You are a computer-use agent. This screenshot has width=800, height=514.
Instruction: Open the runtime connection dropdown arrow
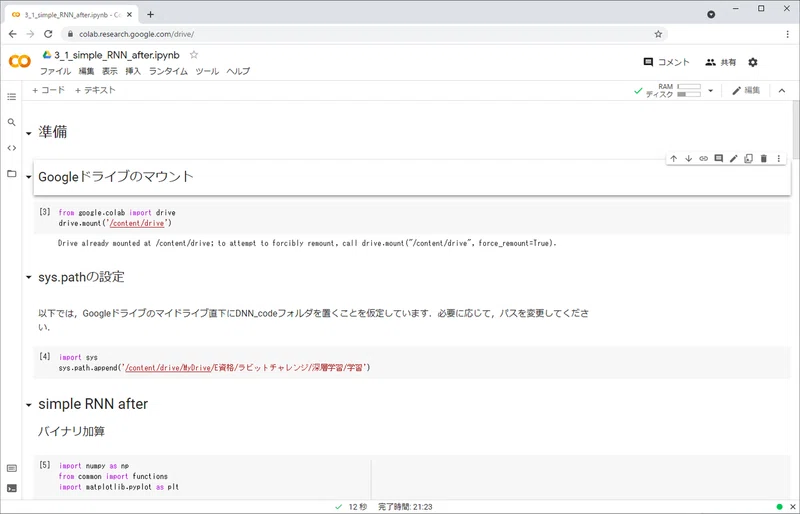click(710, 91)
